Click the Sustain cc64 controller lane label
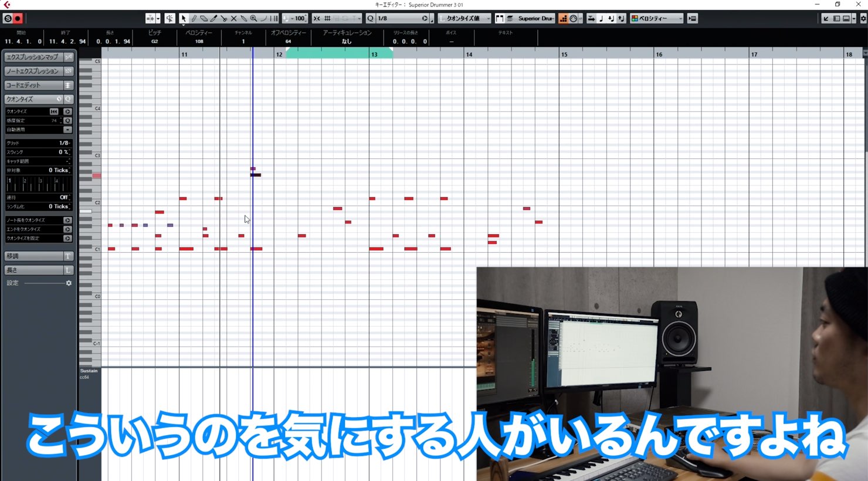Viewport: 868px width, 481px height. pos(89,374)
